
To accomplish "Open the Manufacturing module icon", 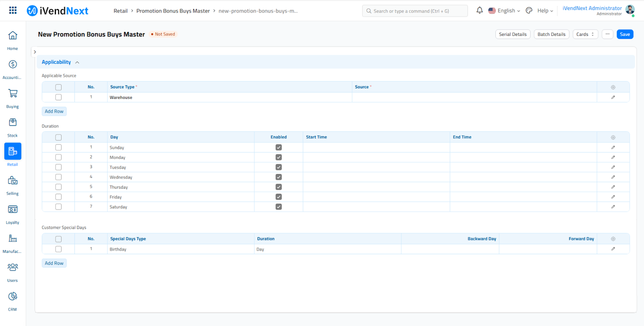I will [12, 239].
